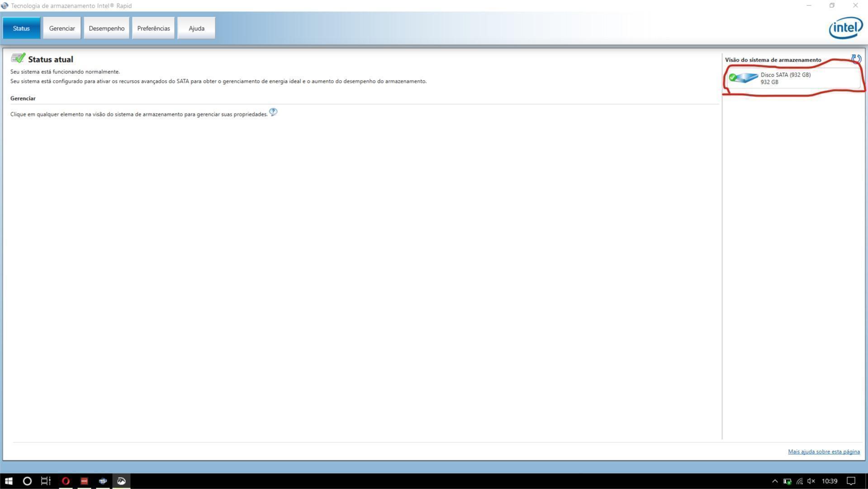Click the Intel logo
The height and width of the screenshot is (489, 868).
point(845,28)
